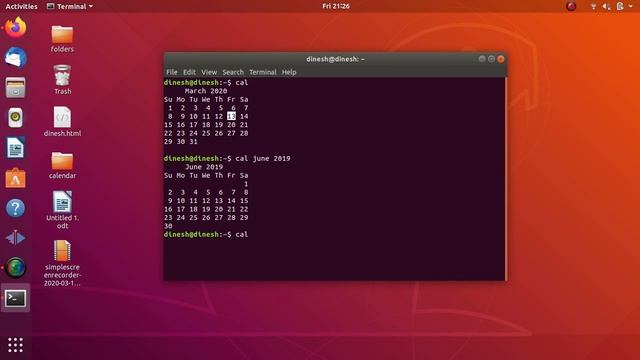Viewport: 640px width, 360px height.
Task: Open the Help menu in terminal
Action: pos(289,72)
